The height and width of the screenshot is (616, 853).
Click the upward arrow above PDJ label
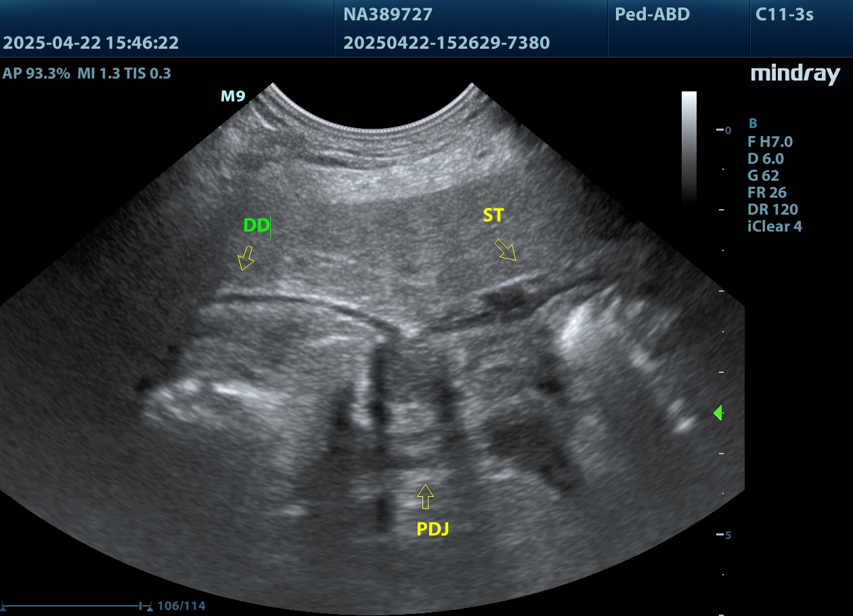[424, 496]
